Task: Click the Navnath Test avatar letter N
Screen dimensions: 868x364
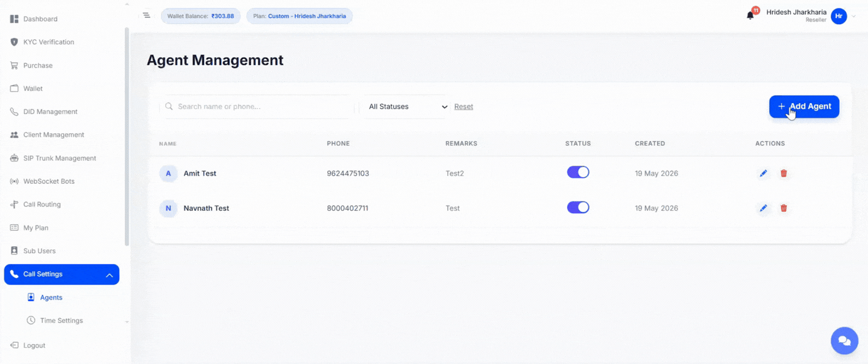Action: click(x=168, y=209)
